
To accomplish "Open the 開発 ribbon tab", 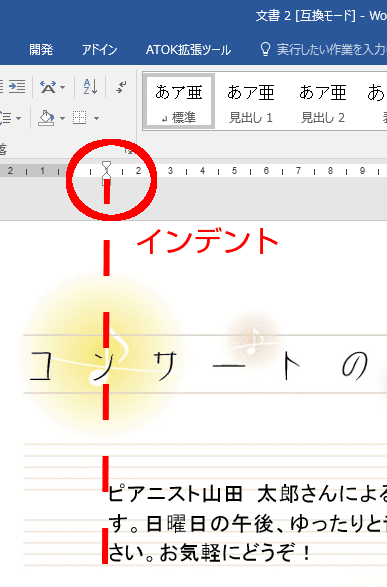I will 41,49.
